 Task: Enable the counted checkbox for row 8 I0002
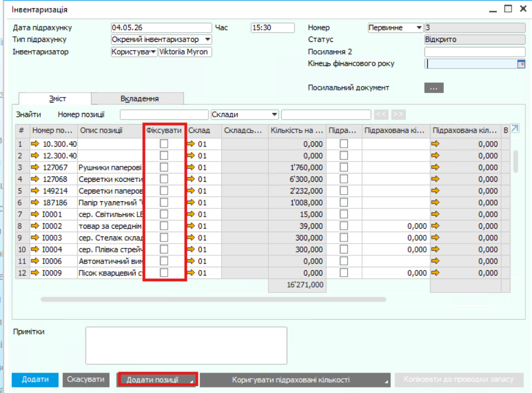tap(343, 226)
